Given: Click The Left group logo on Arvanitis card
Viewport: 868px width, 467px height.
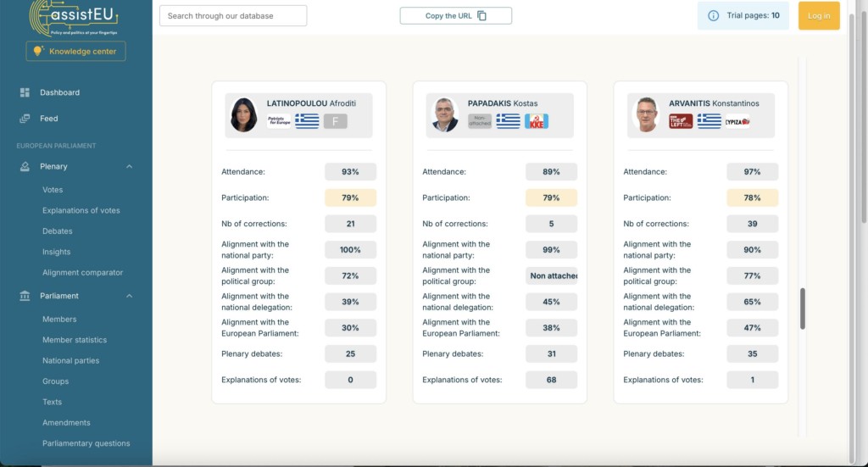Looking at the screenshot, I should pyautogui.click(x=681, y=121).
